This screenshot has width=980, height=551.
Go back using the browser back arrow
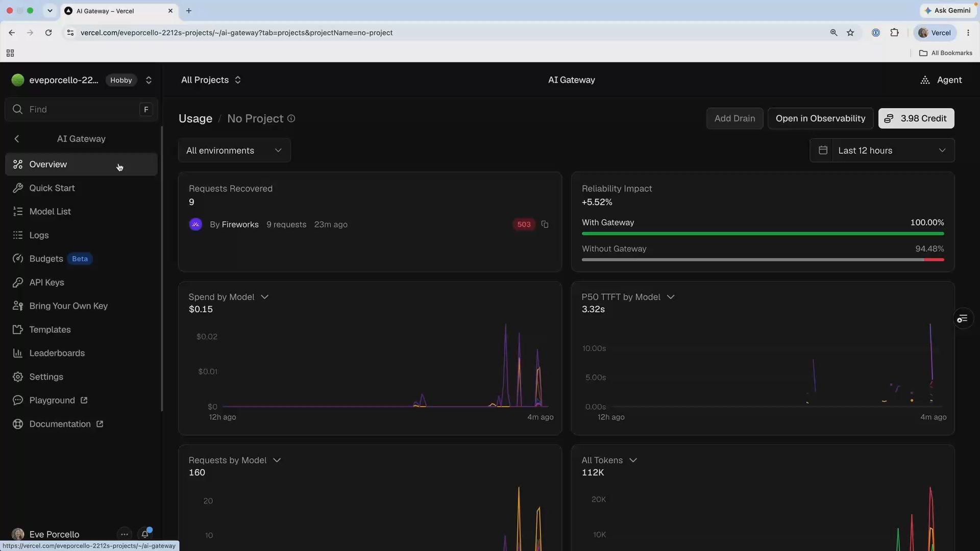(12, 33)
